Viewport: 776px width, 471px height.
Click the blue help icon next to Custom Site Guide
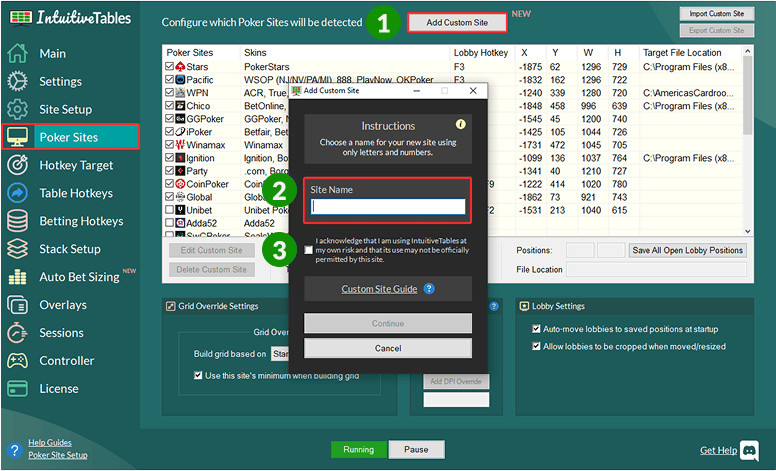429,288
